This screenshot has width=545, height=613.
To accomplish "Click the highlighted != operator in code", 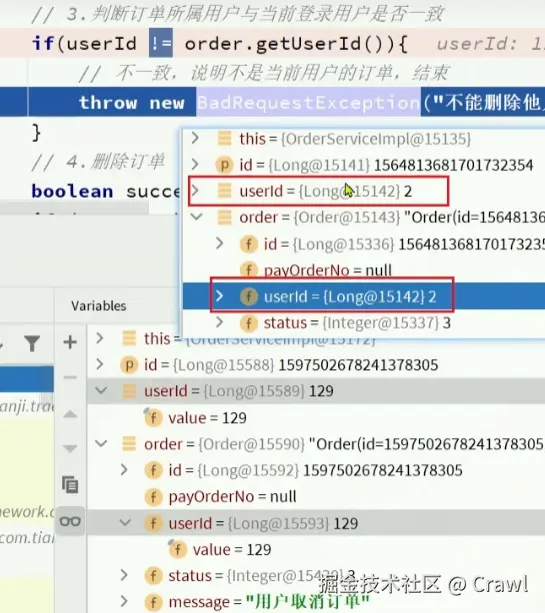I will click(x=161, y=43).
